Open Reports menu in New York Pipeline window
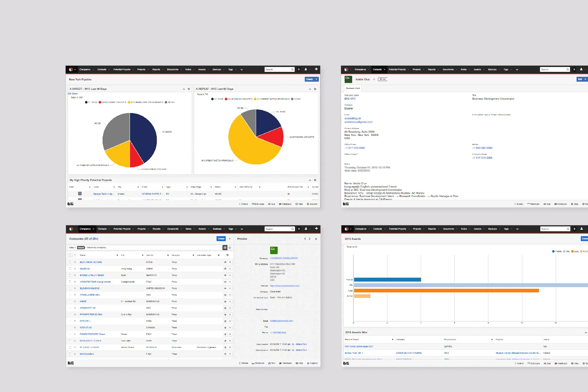This screenshot has width=588, height=392. coord(156,70)
